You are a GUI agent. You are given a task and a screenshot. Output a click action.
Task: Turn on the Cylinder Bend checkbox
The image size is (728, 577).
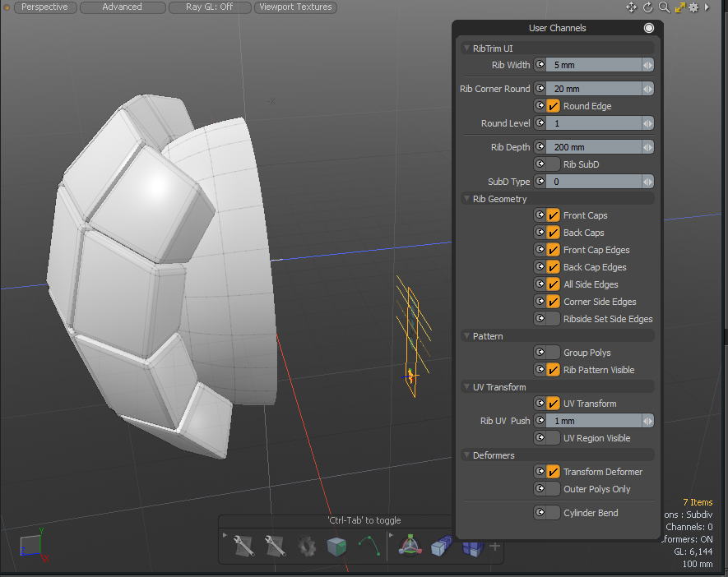tap(554, 513)
